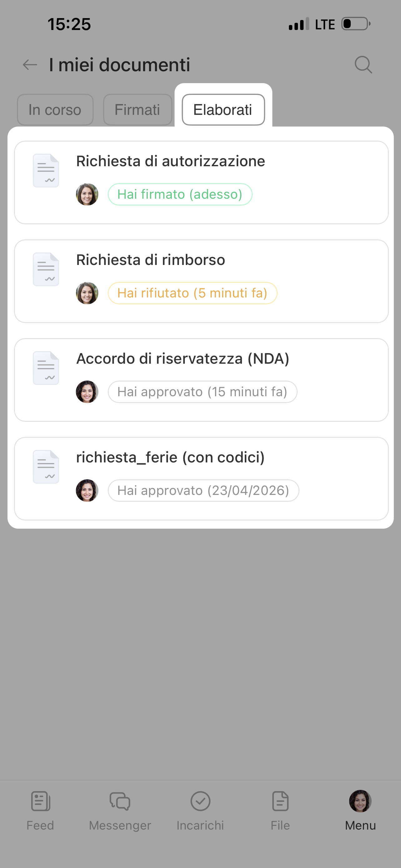Tap document icon for Richiesta di autorizzazione

pos(46,171)
